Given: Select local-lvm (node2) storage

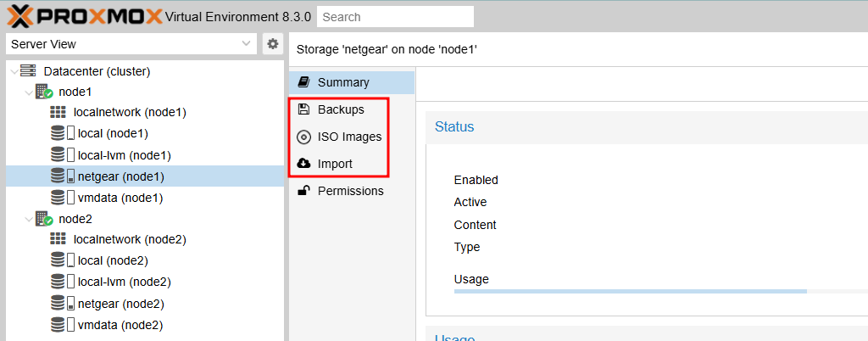Looking at the screenshot, I should pos(124,282).
